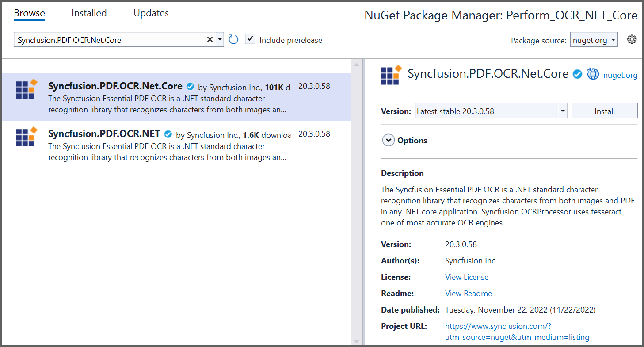Click the refresh search results icon
The image size is (644, 347).
(x=233, y=40)
